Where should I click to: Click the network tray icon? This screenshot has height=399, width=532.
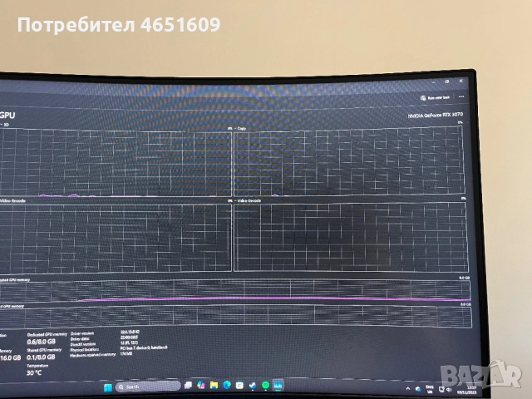[x=441, y=389]
